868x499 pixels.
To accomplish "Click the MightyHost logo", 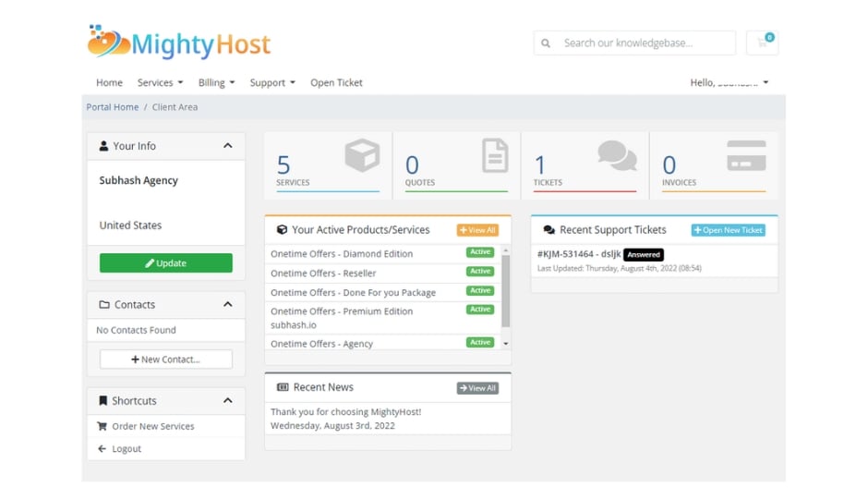I will [x=179, y=43].
